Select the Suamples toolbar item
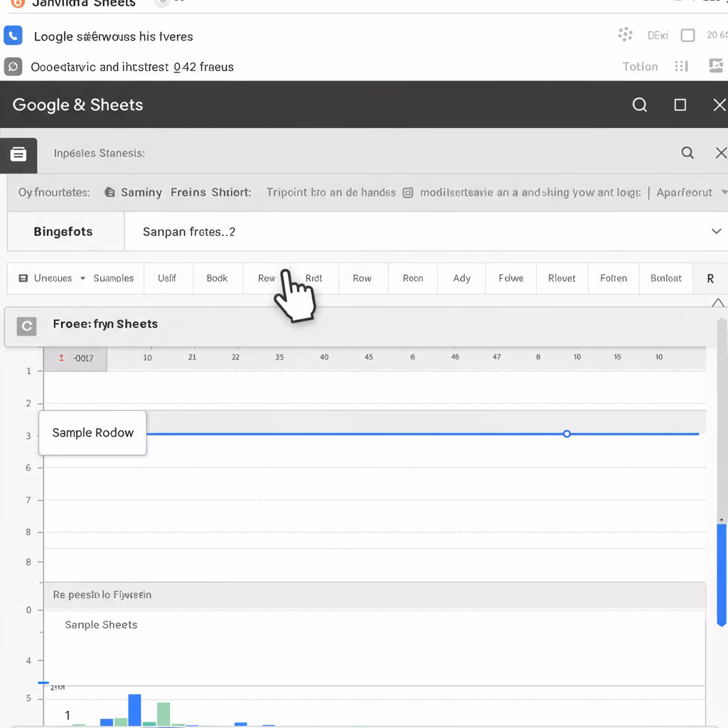Image resolution: width=728 pixels, height=728 pixels. (x=113, y=278)
